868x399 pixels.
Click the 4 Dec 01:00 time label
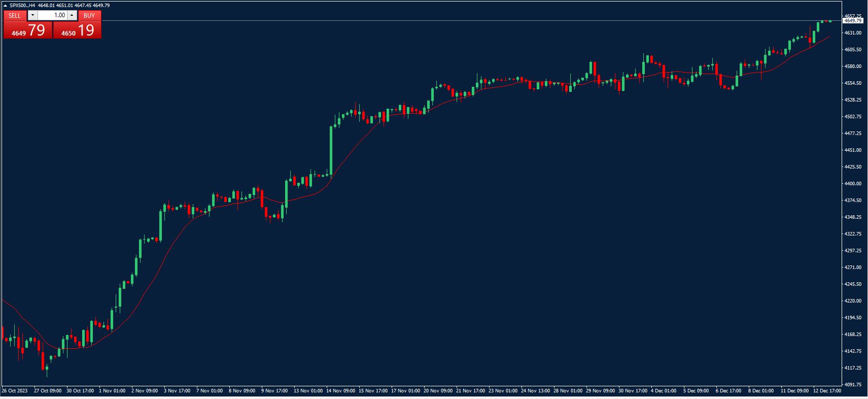[x=664, y=391]
